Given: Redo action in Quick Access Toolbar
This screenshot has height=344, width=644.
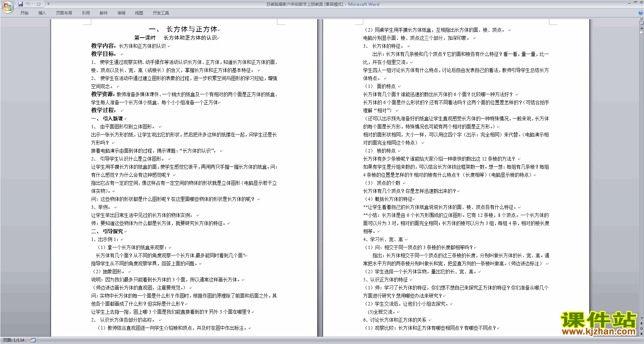Looking at the screenshot, I should tap(39, 4).
